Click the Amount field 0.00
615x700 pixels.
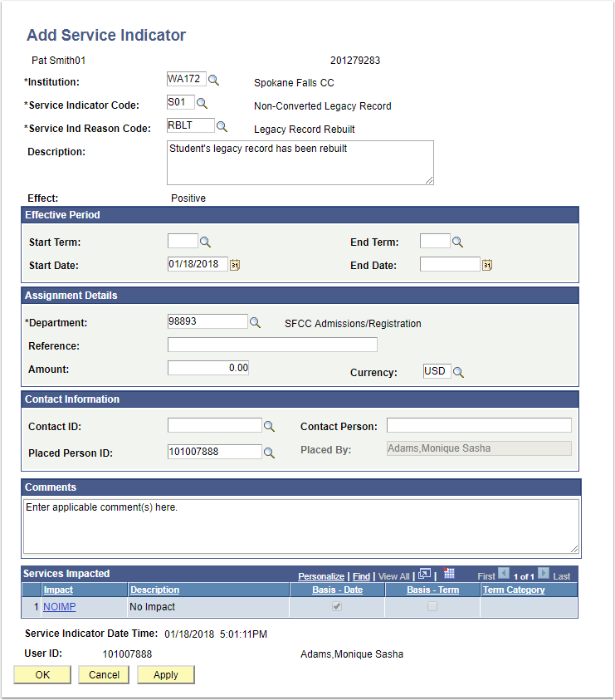pyautogui.click(x=208, y=368)
